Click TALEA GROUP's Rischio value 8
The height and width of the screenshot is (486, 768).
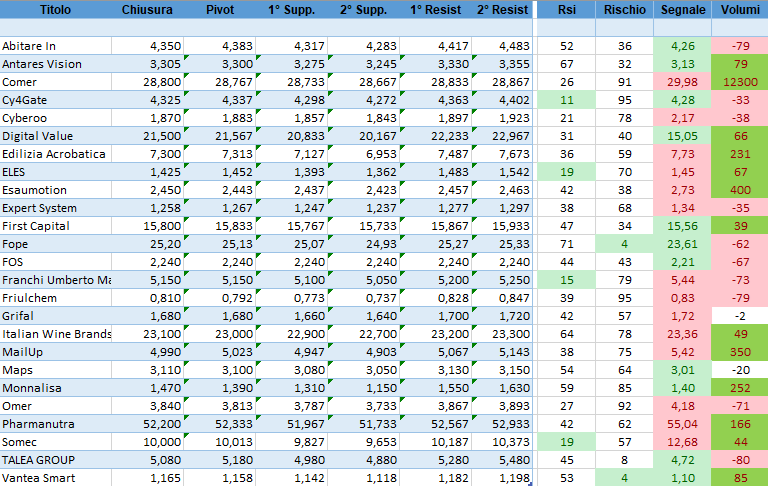(x=624, y=460)
